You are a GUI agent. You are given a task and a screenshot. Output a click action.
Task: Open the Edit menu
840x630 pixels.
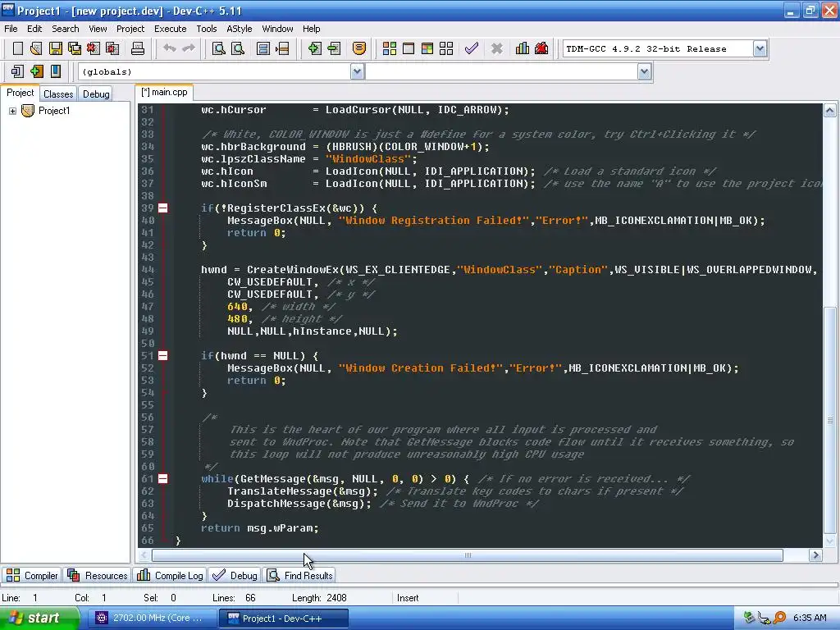pyautogui.click(x=34, y=29)
